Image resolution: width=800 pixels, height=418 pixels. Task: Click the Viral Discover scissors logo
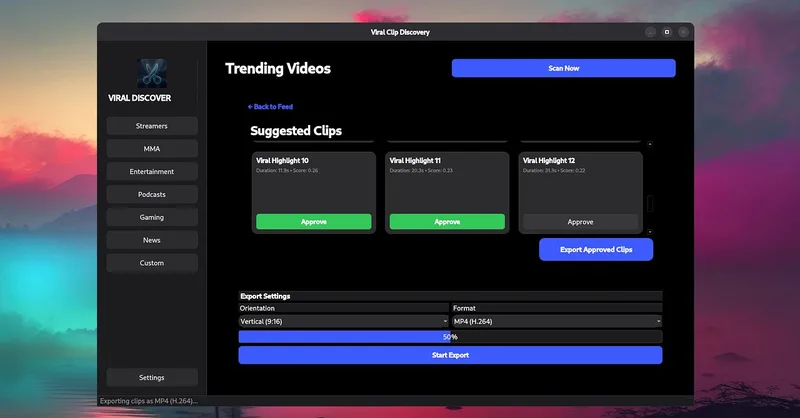click(x=152, y=73)
